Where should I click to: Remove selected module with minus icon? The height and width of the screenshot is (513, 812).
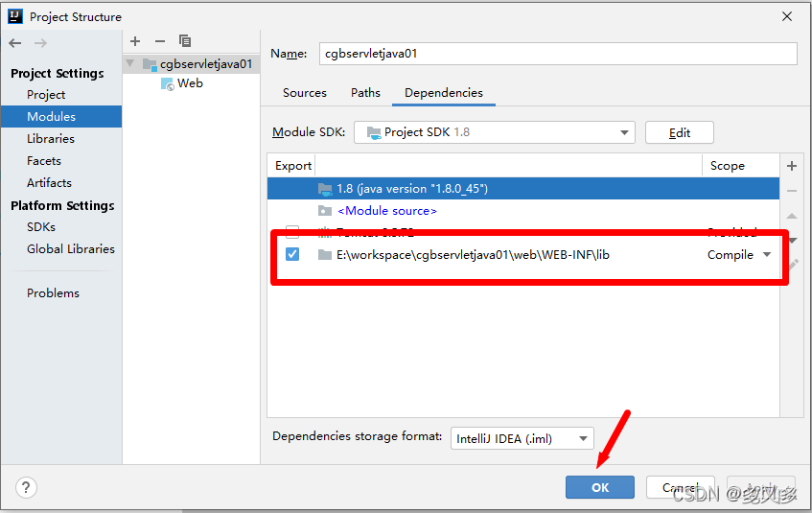point(160,41)
